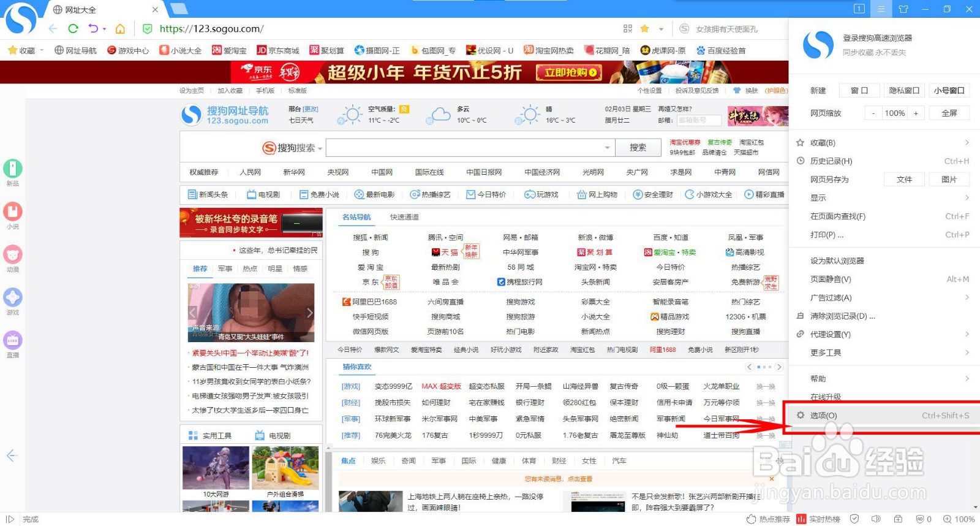Image resolution: width=980 pixels, height=526 pixels.
Task: Decrease page zoom with minus button
Action: pos(873,113)
